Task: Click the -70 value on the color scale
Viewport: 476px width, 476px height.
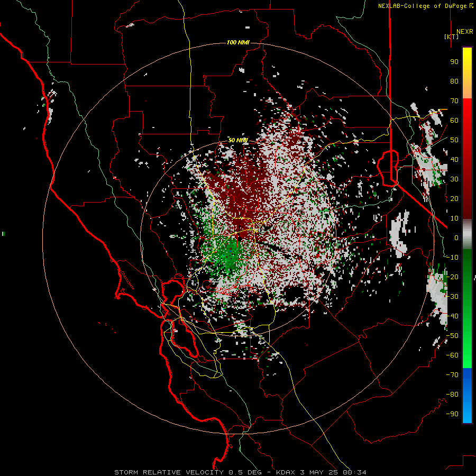Action: click(452, 375)
